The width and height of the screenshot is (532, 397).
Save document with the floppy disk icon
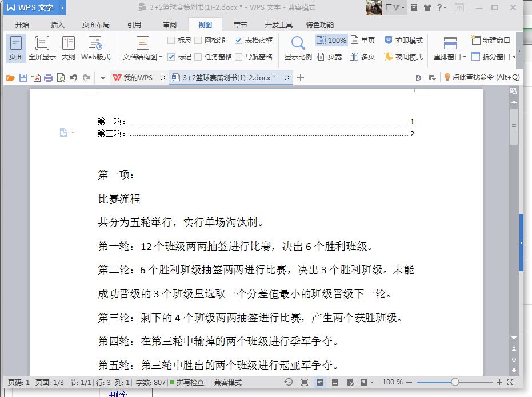23,78
